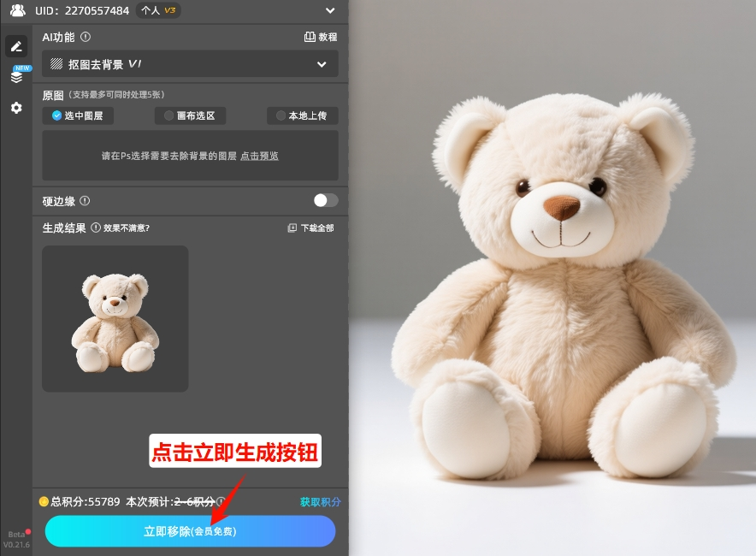Click the 个人 V3 membership badge

click(x=158, y=10)
